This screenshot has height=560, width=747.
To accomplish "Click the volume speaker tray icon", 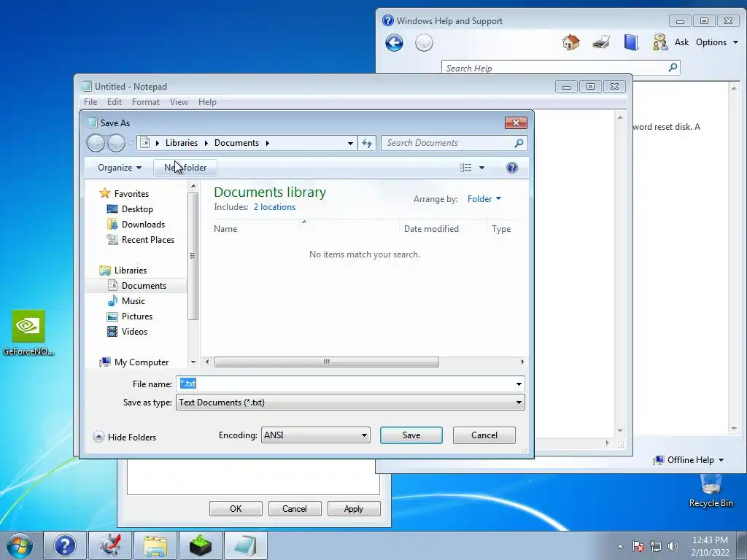I will pos(673,546).
